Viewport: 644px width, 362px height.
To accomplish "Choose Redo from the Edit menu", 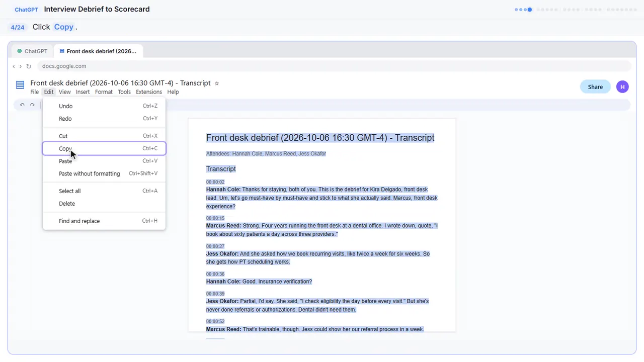I will coord(104,119).
